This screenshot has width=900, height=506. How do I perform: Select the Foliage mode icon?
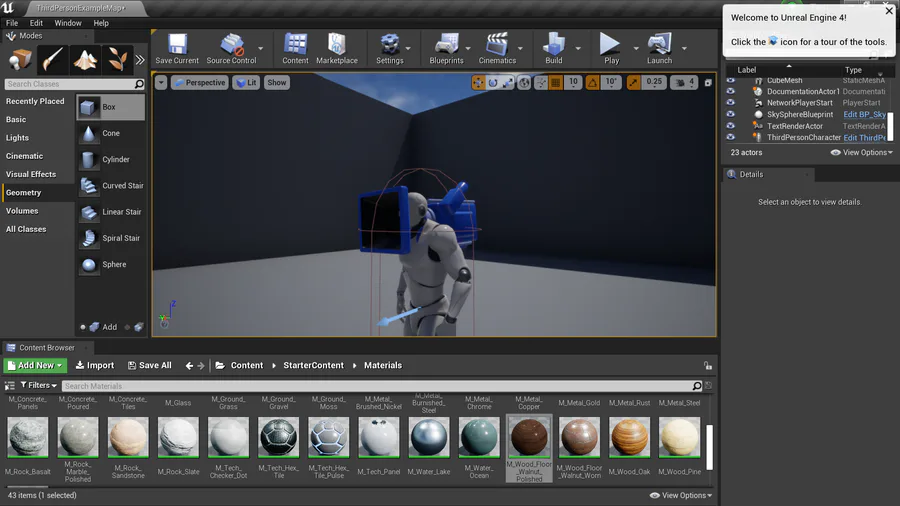click(x=117, y=59)
